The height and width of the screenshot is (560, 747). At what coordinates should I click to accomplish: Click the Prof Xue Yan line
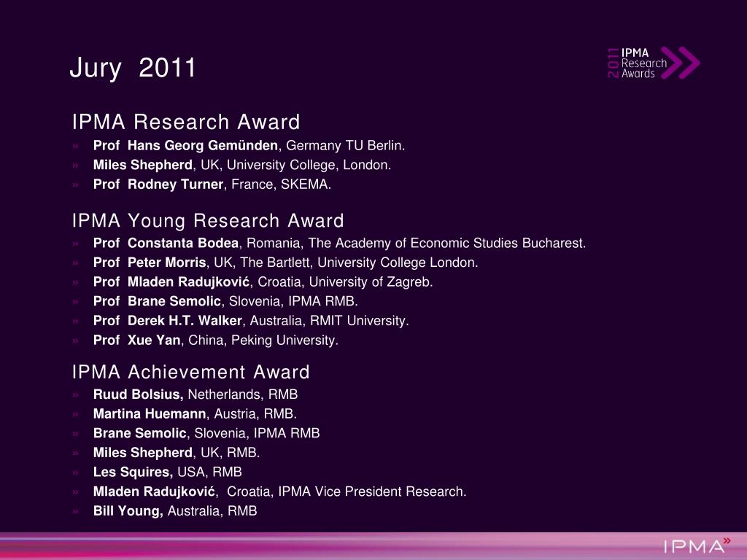click(x=216, y=341)
